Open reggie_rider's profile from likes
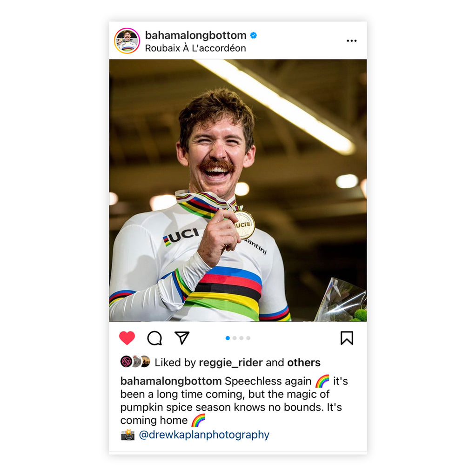The image size is (476, 476). point(231,363)
